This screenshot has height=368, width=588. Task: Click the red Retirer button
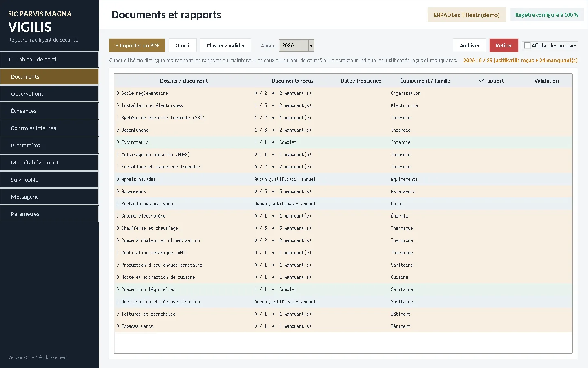click(x=504, y=45)
